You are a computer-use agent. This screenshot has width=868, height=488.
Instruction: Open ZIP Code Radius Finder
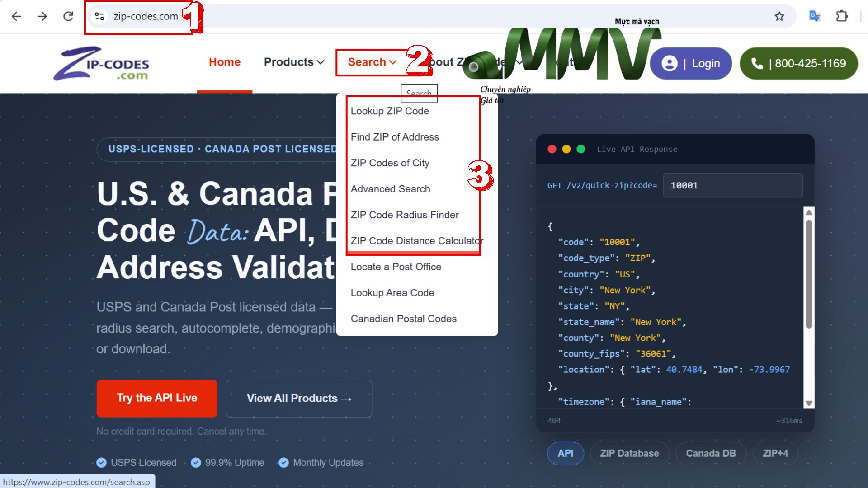point(405,215)
